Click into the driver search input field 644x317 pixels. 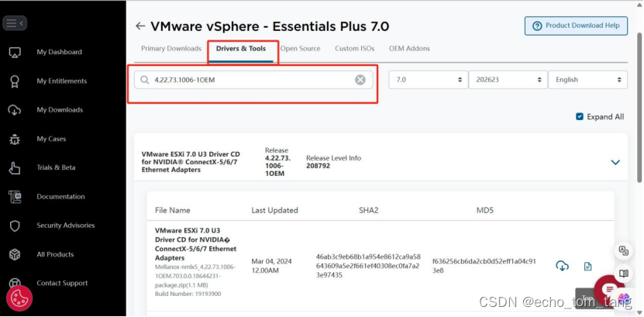(253, 80)
